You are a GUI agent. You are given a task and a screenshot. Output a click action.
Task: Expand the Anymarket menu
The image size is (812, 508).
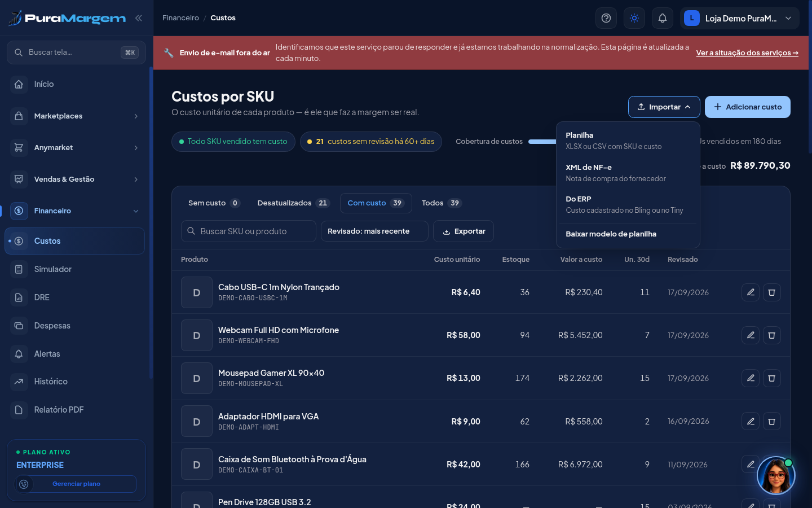(x=75, y=147)
